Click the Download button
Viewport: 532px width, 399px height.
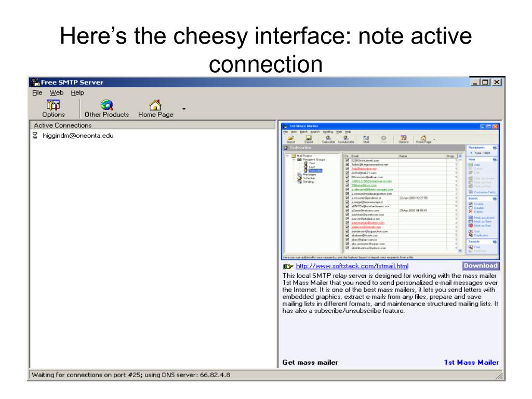point(481,266)
